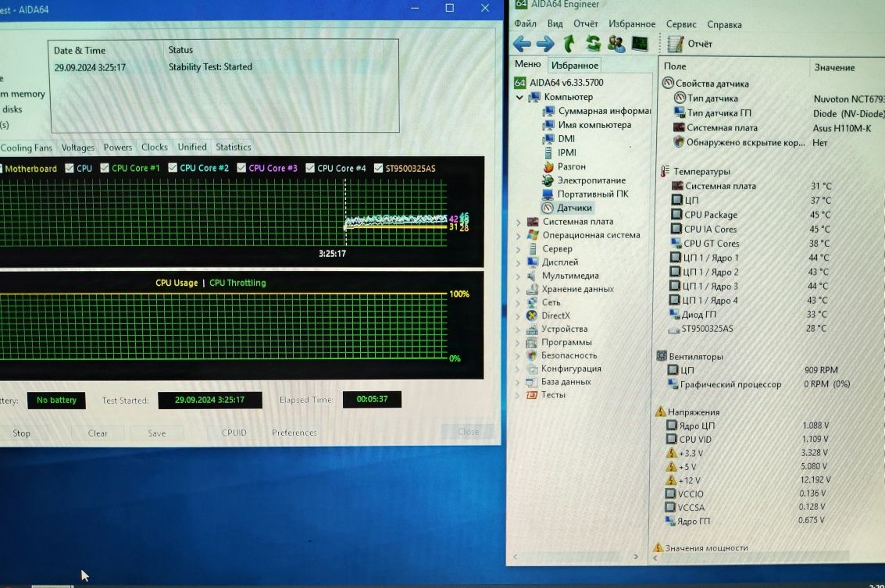The width and height of the screenshot is (885, 588).
Task: Click the Вентиляторы fan section icon
Action: pos(662,356)
